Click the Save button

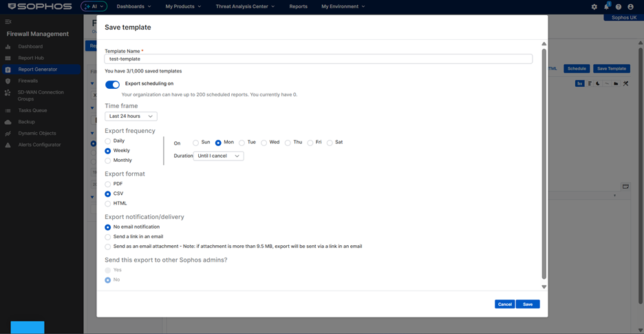pyautogui.click(x=528, y=304)
